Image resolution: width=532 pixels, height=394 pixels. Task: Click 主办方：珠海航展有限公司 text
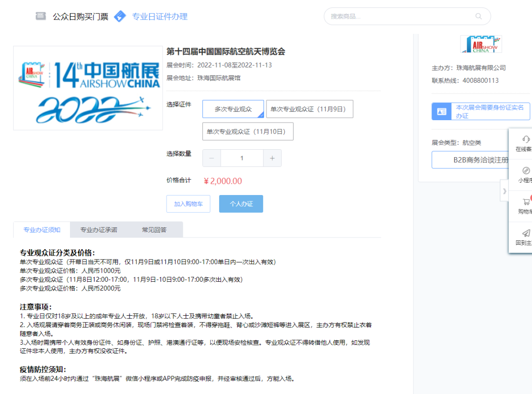click(x=468, y=68)
